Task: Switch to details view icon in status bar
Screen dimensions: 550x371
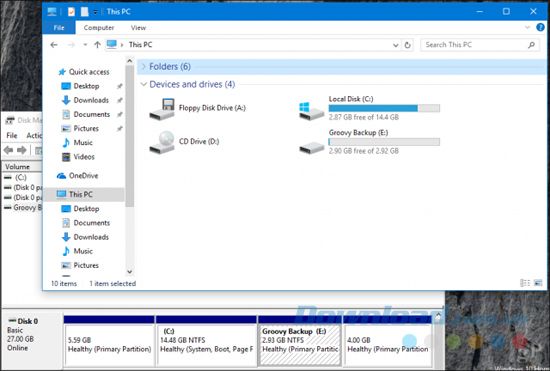Action: click(x=525, y=283)
